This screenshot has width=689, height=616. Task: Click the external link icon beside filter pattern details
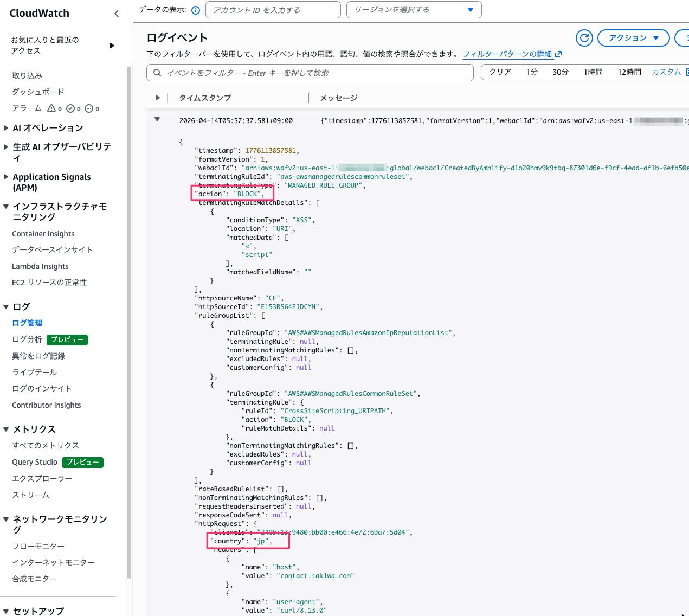[x=558, y=54]
